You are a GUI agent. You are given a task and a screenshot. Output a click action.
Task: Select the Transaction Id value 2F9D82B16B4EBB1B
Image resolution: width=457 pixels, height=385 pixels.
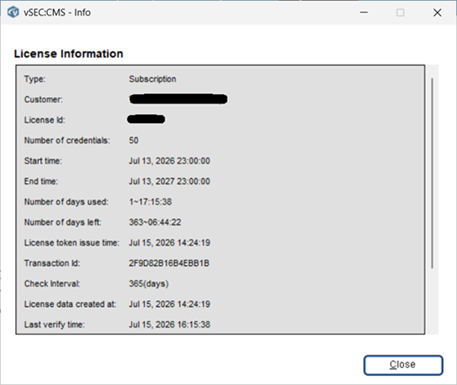click(x=169, y=263)
